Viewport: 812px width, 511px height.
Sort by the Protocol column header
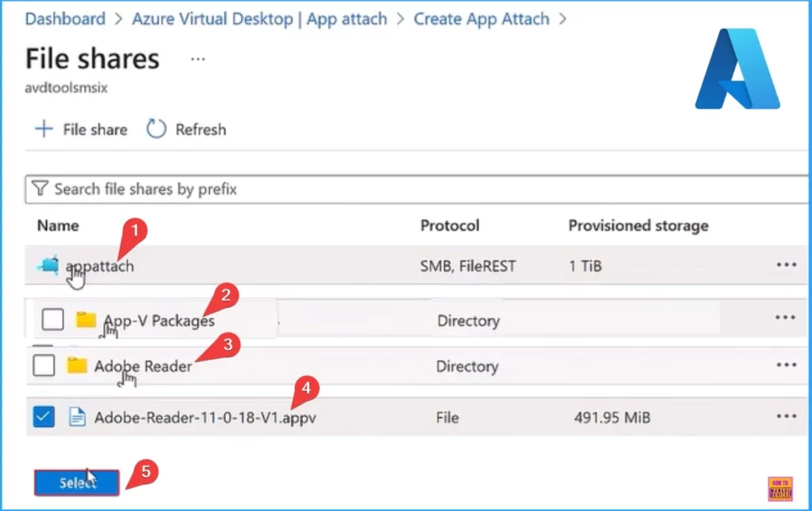450,225
